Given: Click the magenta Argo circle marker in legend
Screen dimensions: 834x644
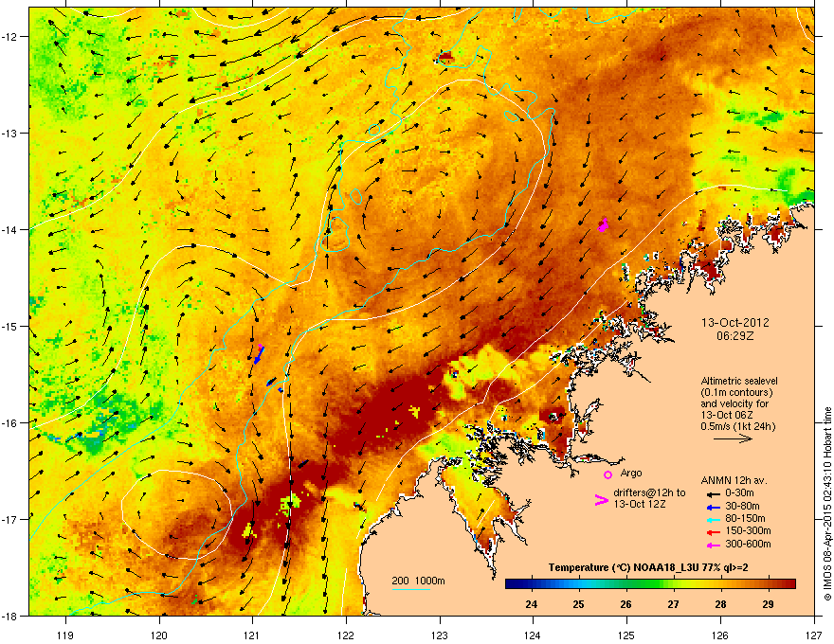Looking at the screenshot, I should [607, 474].
